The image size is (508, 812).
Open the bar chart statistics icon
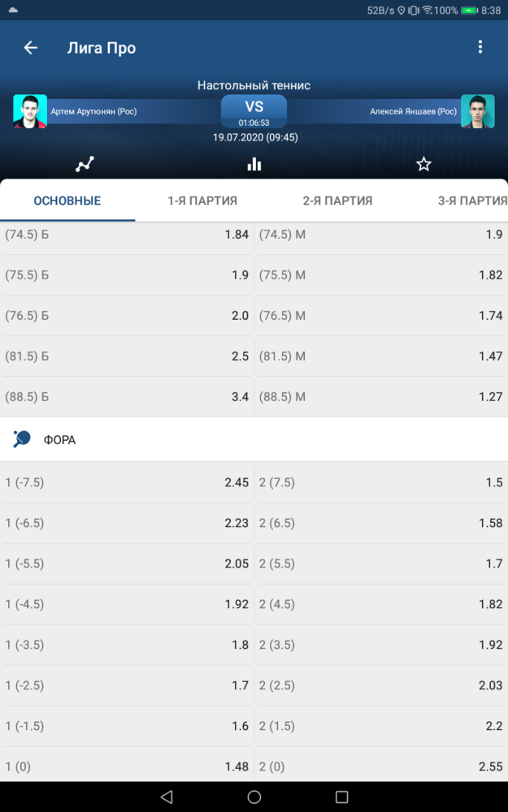(254, 164)
